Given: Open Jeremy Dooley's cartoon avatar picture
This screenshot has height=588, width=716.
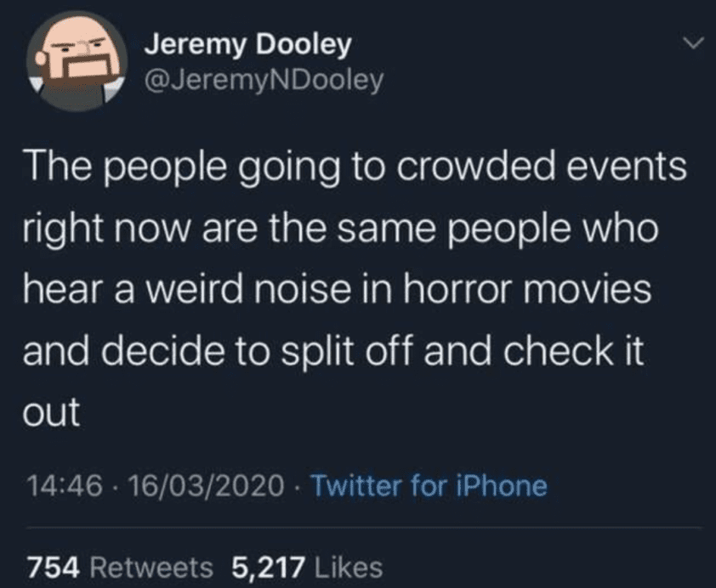Looking at the screenshot, I should [x=77, y=61].
